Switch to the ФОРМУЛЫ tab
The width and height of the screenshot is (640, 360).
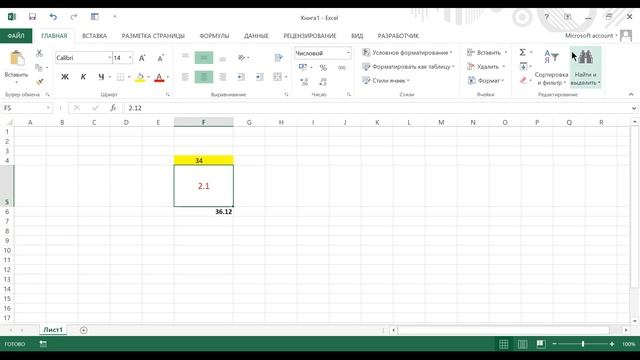point(214,36)
